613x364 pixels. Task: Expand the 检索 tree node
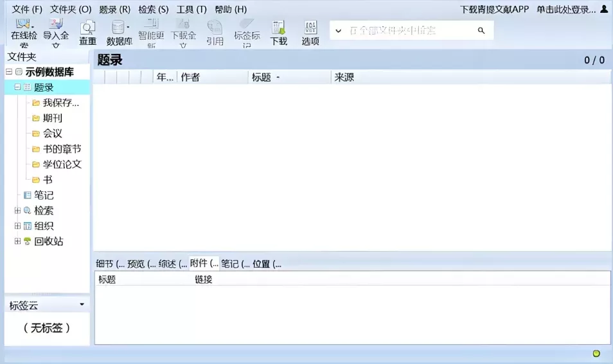(18, 211)
